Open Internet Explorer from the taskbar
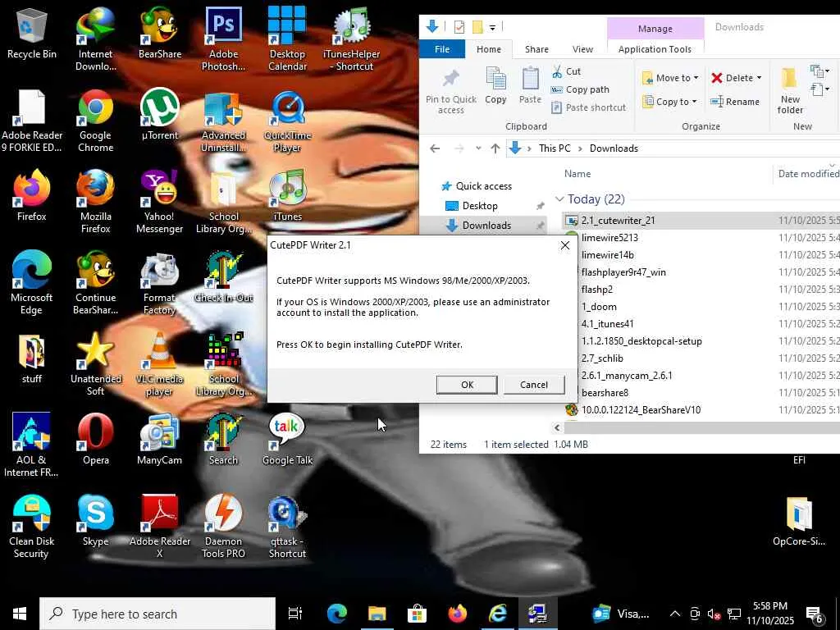 pos(498,614)
